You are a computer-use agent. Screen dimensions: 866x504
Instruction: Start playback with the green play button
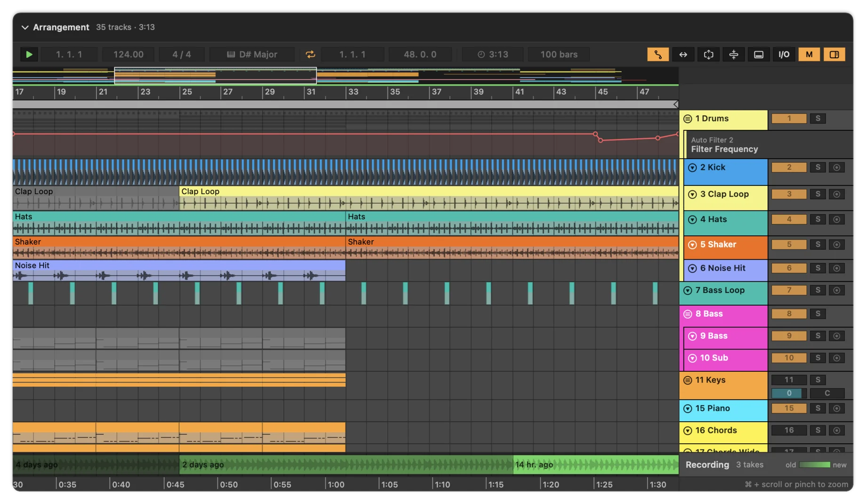pos(29,55)
